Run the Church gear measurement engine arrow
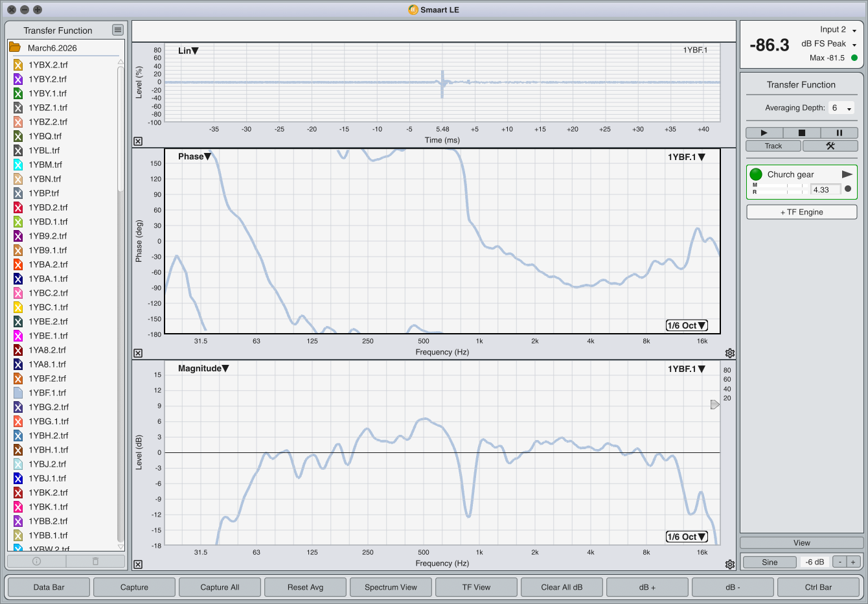Screen dimensions: 868x604 (847, 174)
